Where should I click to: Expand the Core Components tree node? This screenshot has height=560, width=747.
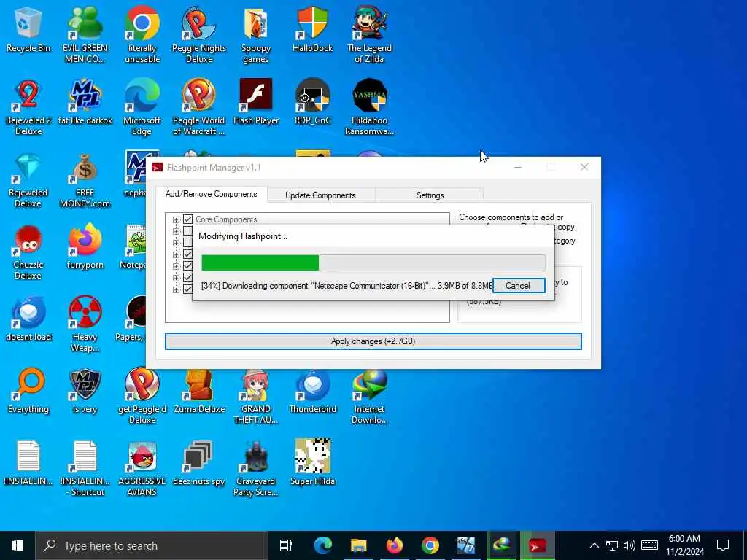pos(176,219)
